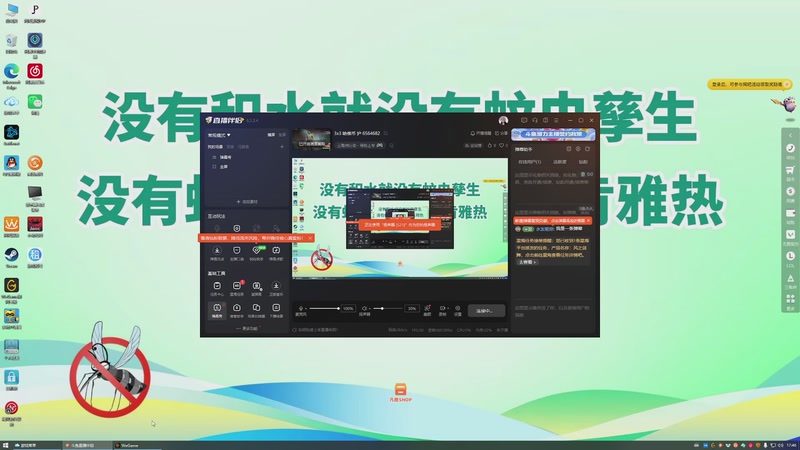Add a new scene with plus icon
This screenshot has height=450, width=800.
[x=282, y=147]
